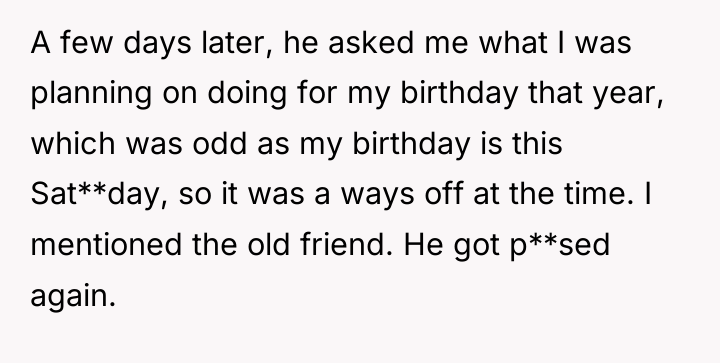Click the word "ways"

pos(377,196)
